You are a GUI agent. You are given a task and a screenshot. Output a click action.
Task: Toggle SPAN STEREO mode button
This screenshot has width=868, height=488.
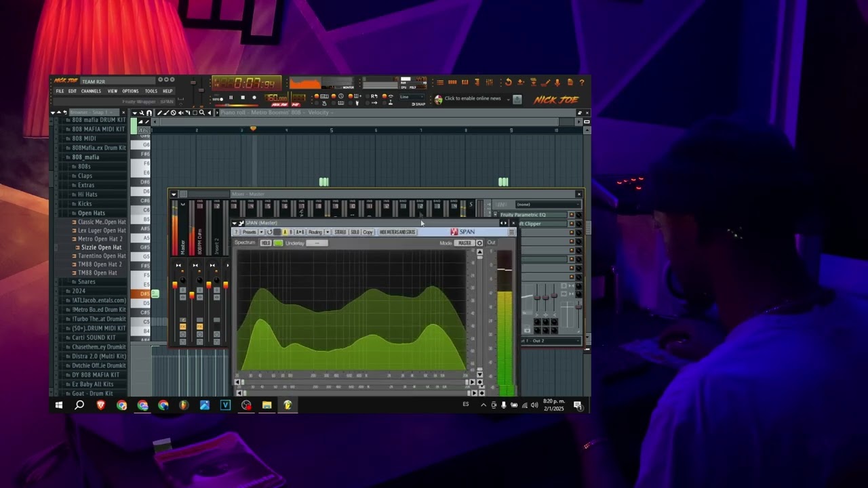pos(340,232)
